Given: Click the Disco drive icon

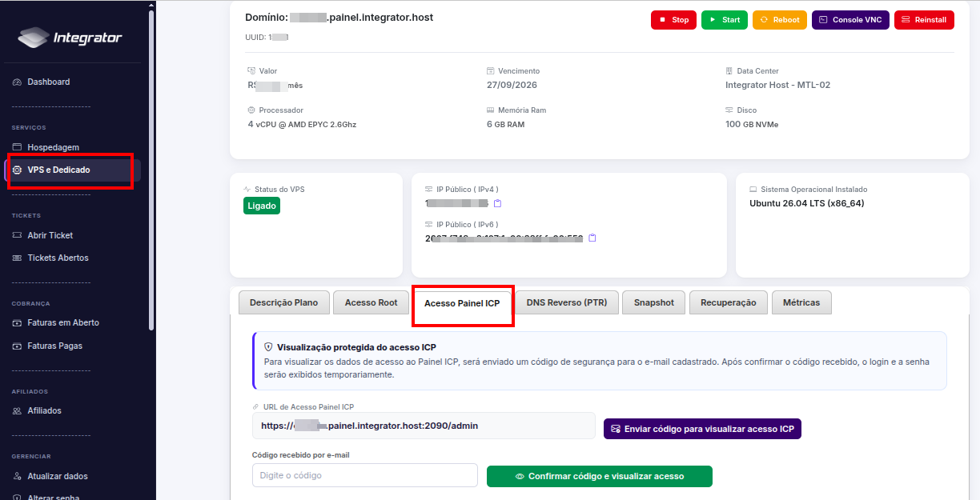Looking at the screenshot, I should point(729,110).
